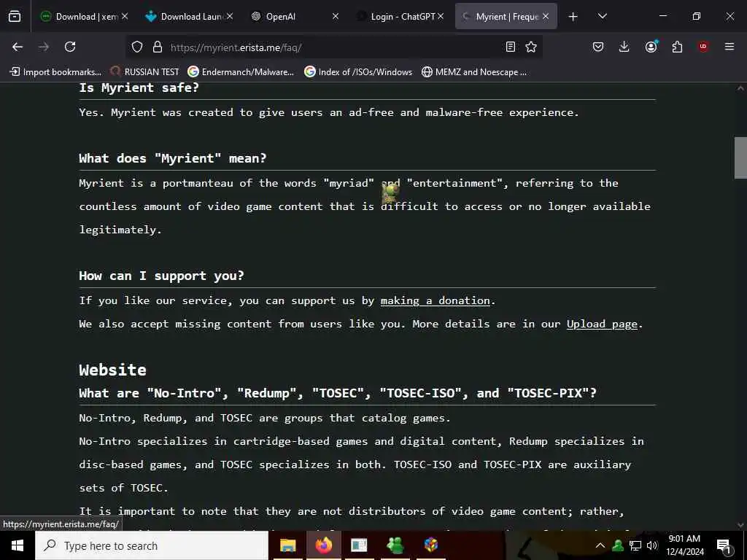Close the OpenAI tab
The width and height of the screenshot is (747, 560).
(x=336, y=17)
